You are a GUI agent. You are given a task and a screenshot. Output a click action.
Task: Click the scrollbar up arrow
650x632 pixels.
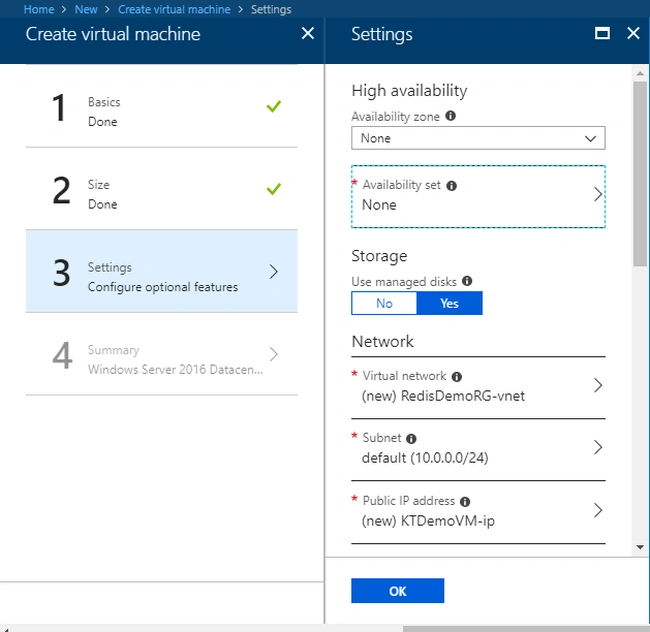tap(640, 73)
